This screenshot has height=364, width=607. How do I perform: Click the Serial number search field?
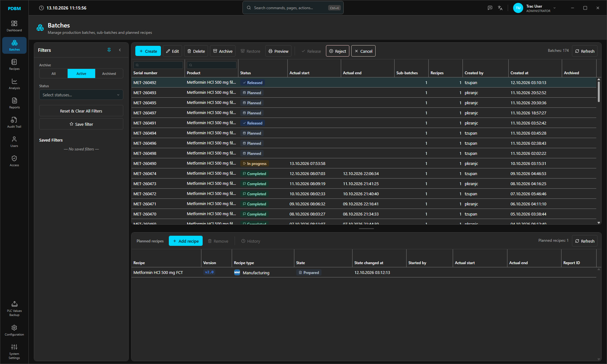158,65
